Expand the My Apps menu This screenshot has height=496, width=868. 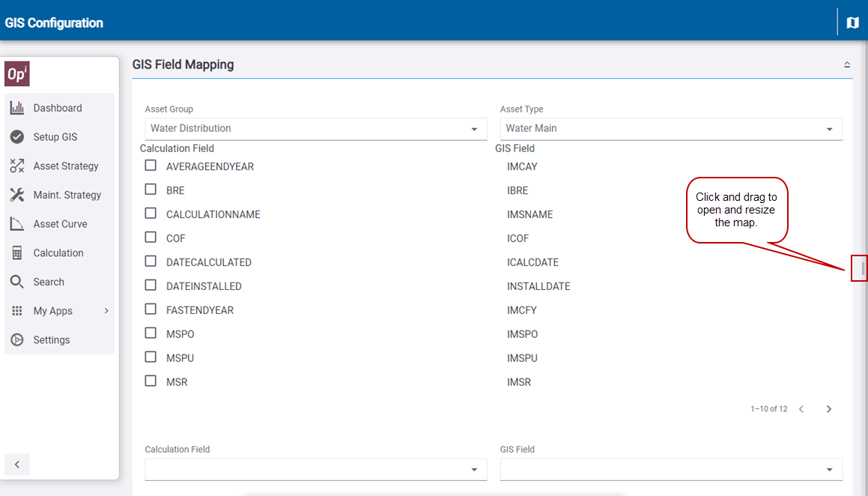60,311
